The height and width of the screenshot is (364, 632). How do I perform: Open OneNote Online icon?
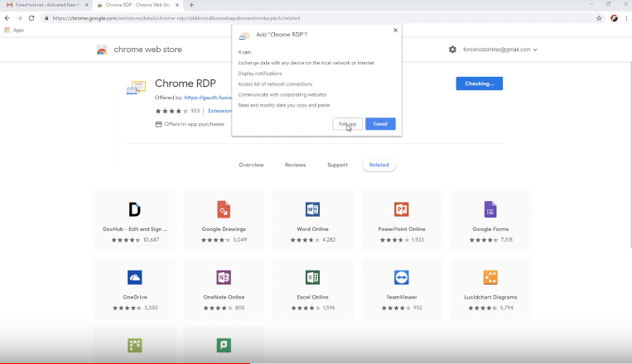click(224, 277)
